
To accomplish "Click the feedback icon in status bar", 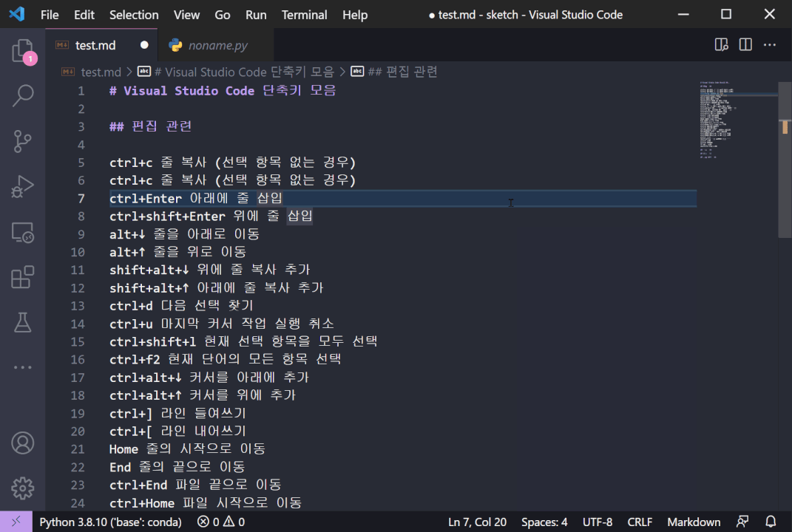I will [742, 522].
